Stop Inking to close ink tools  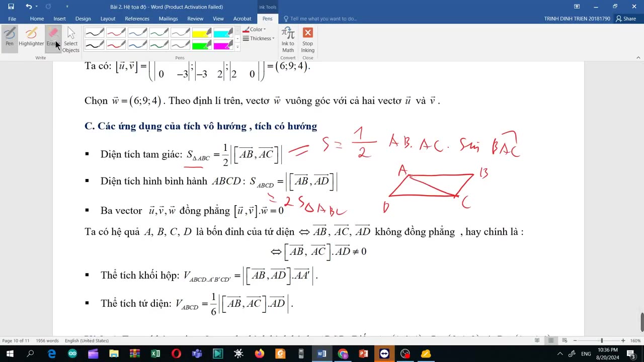click(x=307, y=40)
